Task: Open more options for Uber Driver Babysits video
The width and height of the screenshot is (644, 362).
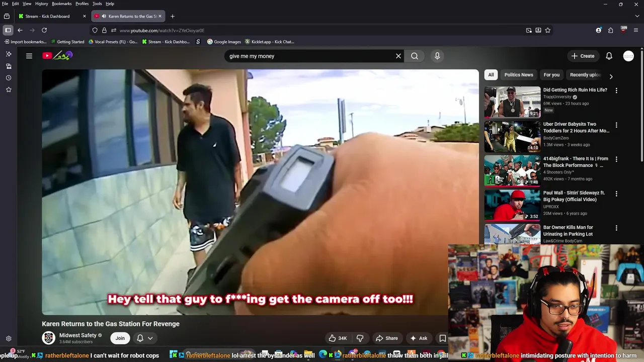Action: [x=616, y=125]
